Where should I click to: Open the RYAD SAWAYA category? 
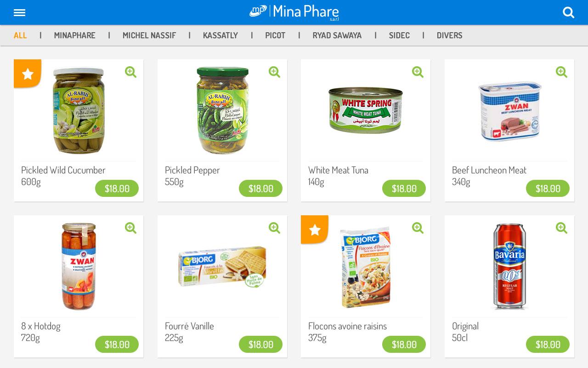pyautogui.click(x=337, y=35)
